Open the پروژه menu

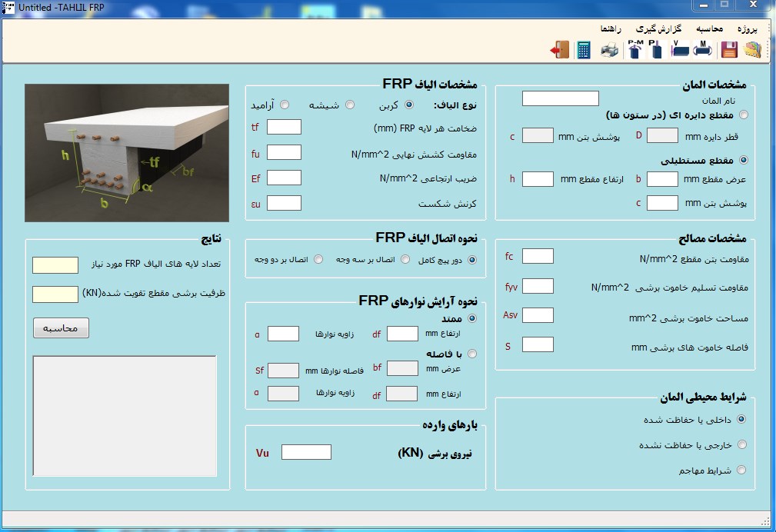(748, 28)
